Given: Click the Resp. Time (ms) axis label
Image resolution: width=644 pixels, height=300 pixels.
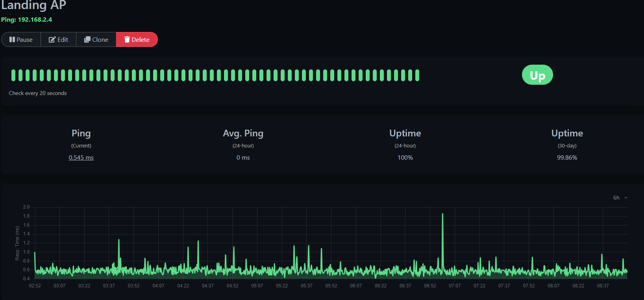Looking at the screenshot, I should click(x=17, y=243).
